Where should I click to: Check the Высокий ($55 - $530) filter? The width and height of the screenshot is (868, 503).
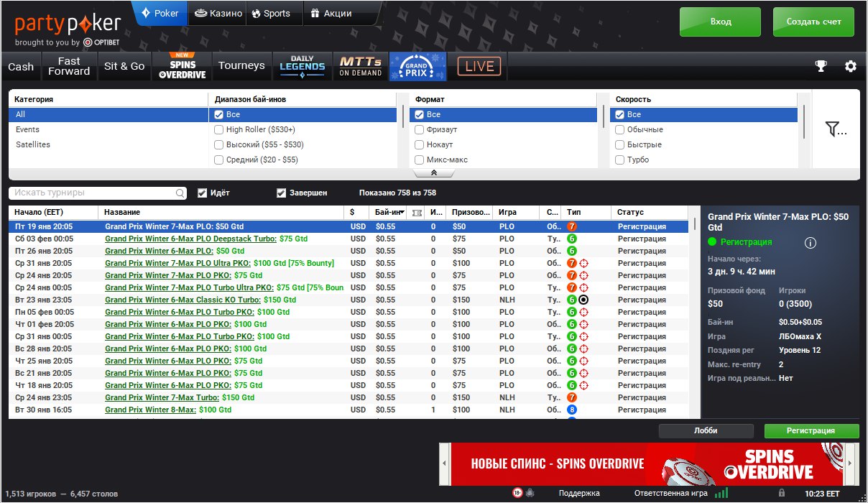[219, 144]
